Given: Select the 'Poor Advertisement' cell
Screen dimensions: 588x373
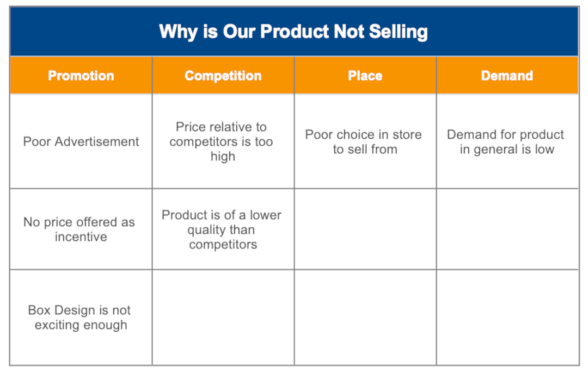Looking at the screenshot, I should tap(81, 142).
